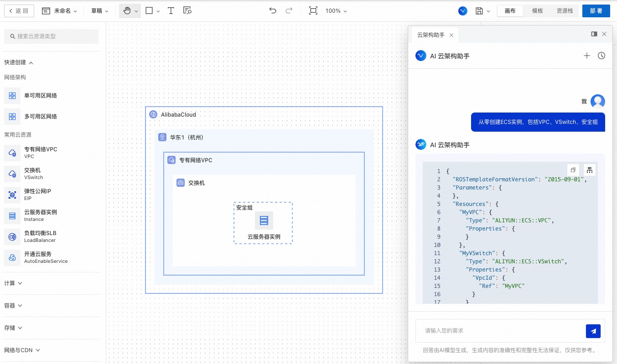Open AI assistant icon in top toolbar
Screen dimensions: 617x364
click(463, 11)
